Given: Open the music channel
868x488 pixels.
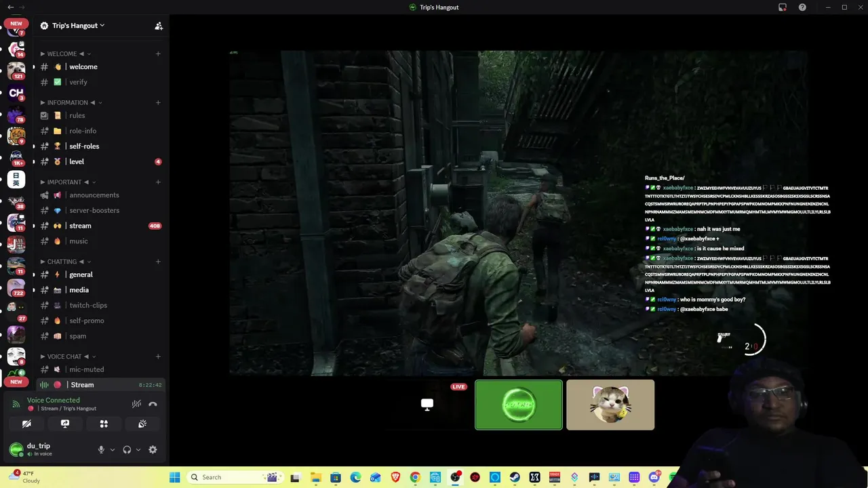Looking at the screenshot, I should tap(101, 241).
